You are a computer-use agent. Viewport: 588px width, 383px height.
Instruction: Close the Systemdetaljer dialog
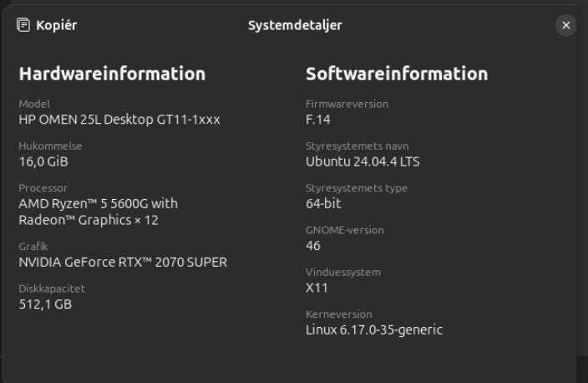click(566, 25)
